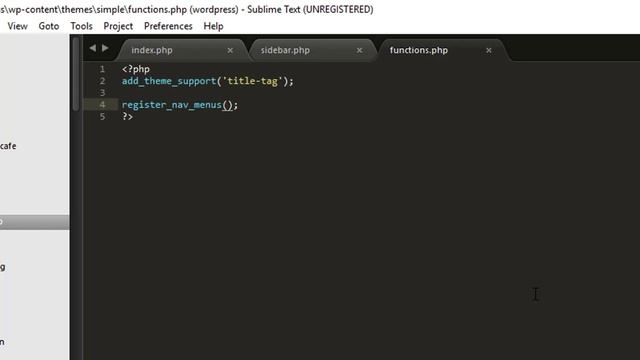
Task: Close the sidebar.php tab
Action: (x=359, y=50)
